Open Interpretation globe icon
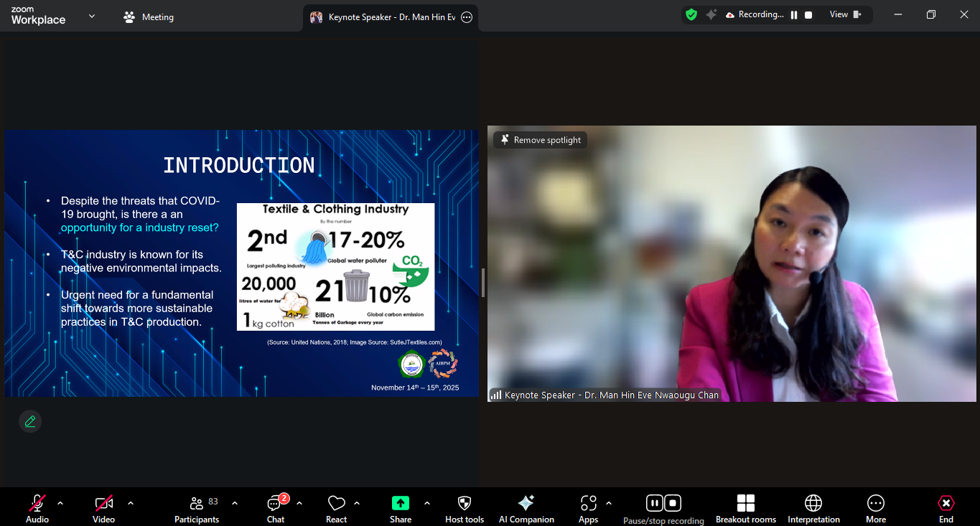The image size is (980, 526). coord(813,508)
